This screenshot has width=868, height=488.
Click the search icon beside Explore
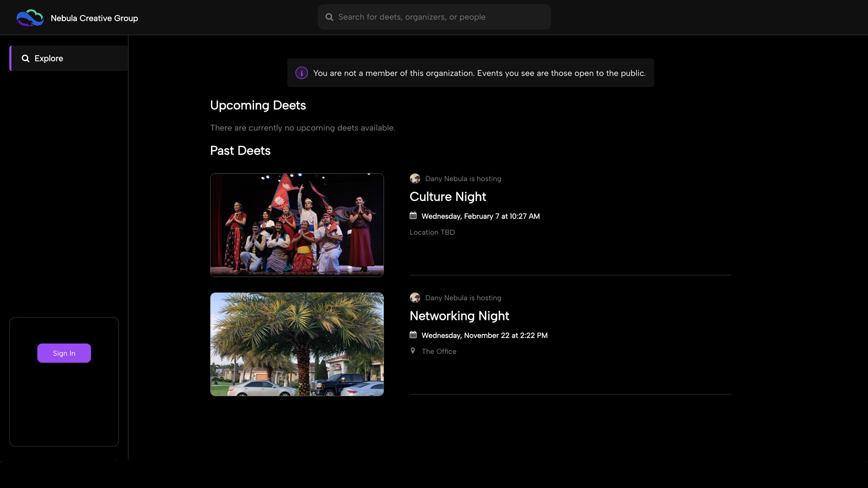[26, 58]
